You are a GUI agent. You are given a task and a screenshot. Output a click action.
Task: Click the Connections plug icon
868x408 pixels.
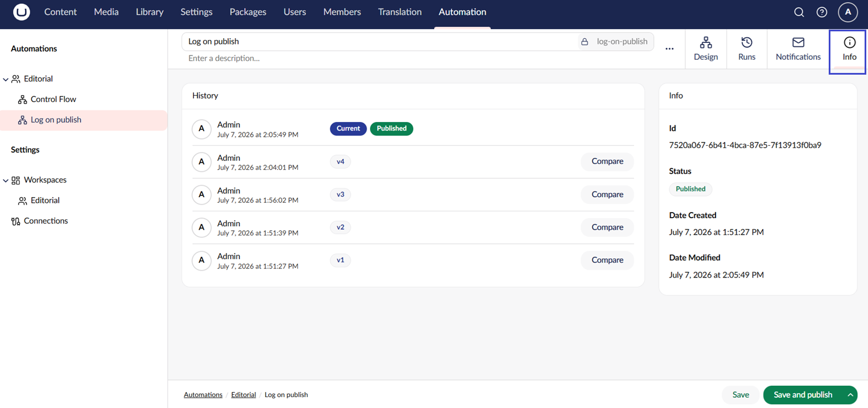(x=16, y=221)
